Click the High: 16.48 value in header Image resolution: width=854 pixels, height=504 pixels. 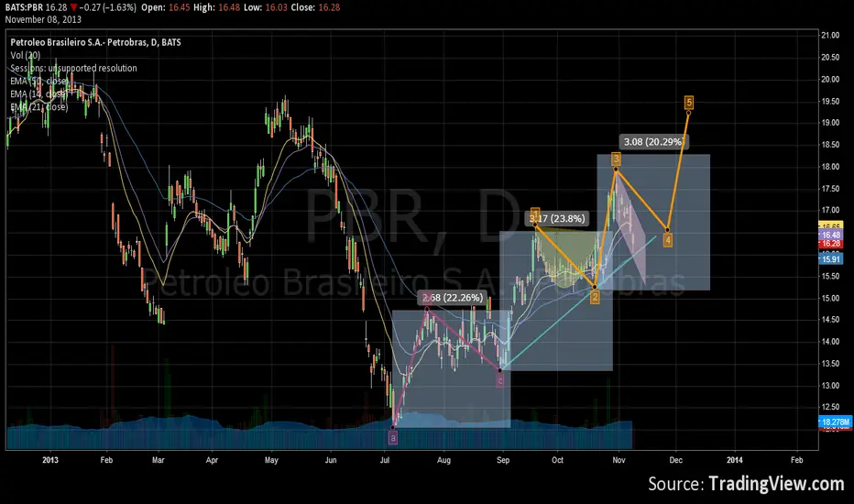coord(215,7)
